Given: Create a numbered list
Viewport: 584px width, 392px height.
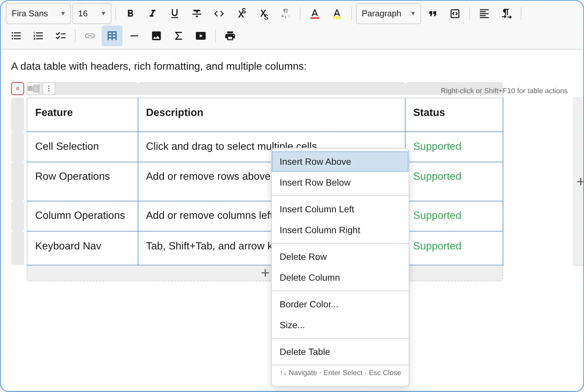Looking at the screenshot, I should 38,36.
